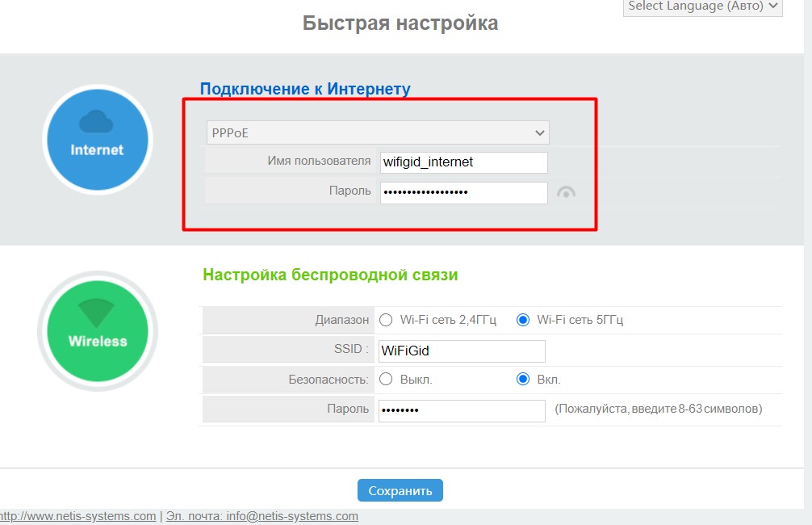The height and width of the screenshot is (525, 812).
Task: Click the blue Internet cloud icon
Action: (x=97, y=139)
